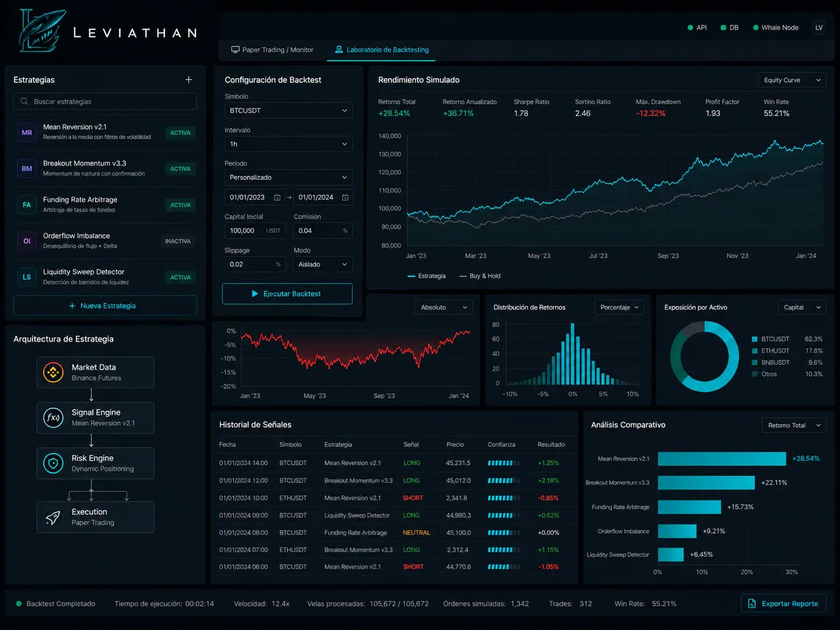840x630 pixels.
Task: Open the Equity Curve chart dropdown
Action: tap(792, 80)
